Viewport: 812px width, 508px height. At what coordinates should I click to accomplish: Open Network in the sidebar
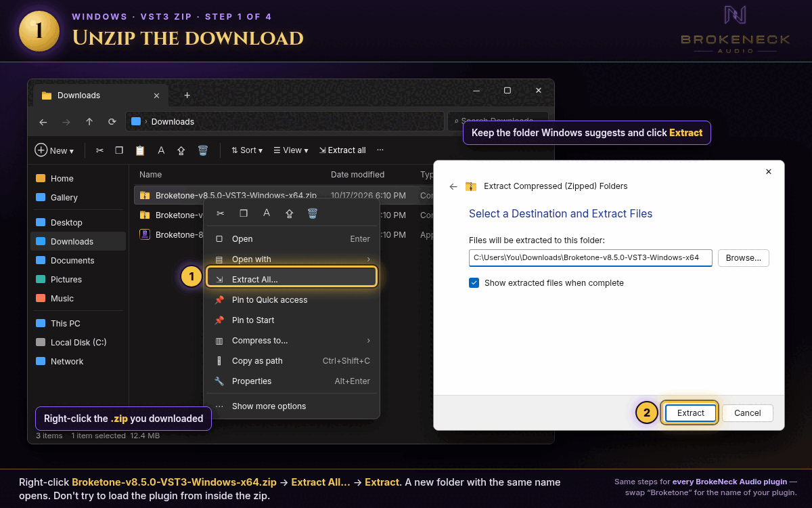tap(78, 362)
